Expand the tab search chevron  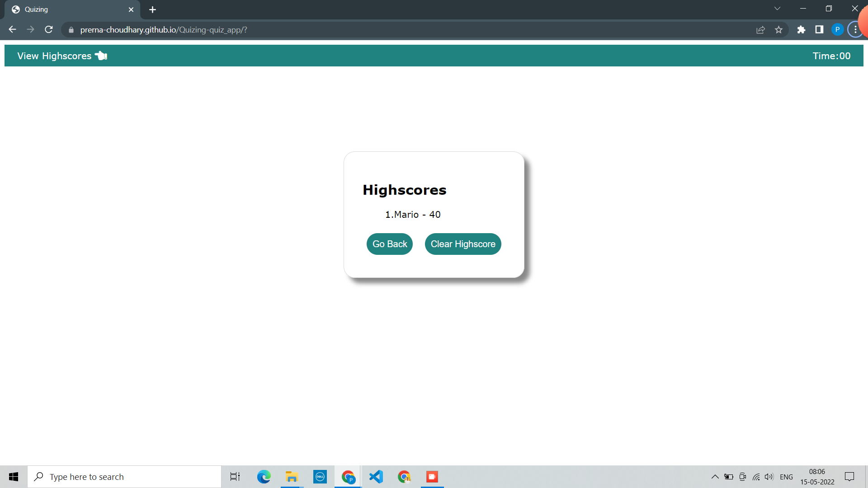click(x=777, y=9)
